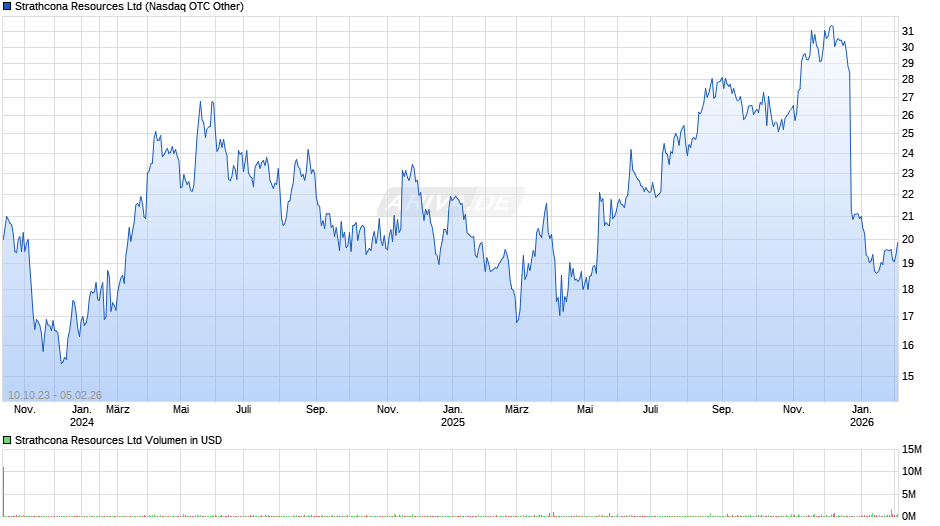Click the 'Jan. 2025' time axis label
Screen dimensions: 940x526
pos(453,416)
